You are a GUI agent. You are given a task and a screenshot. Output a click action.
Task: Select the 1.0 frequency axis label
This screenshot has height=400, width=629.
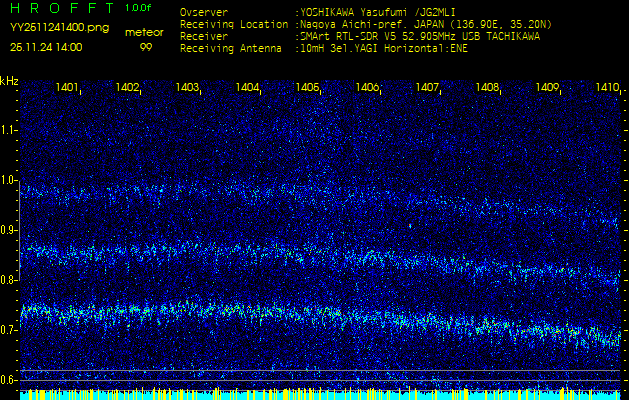point(9,181)
